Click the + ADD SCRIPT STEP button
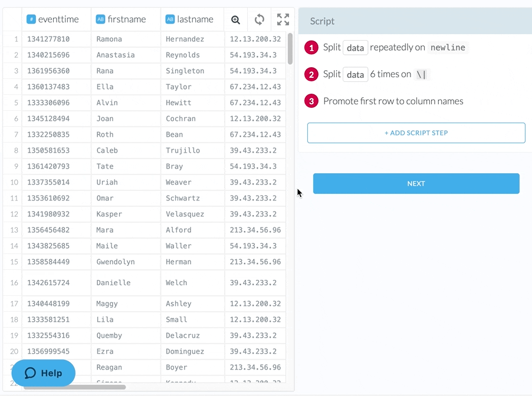This screenshot has height=396, width=532. pos(416,133)
